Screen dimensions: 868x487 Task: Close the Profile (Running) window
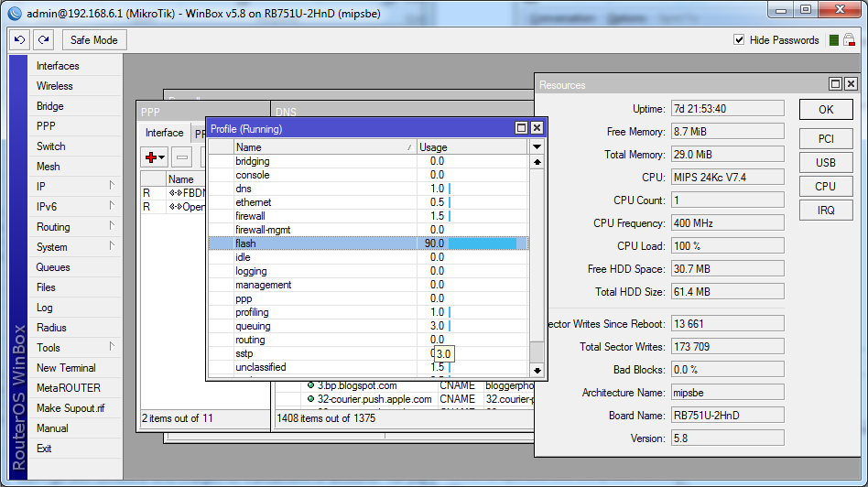tap(537, 128)
